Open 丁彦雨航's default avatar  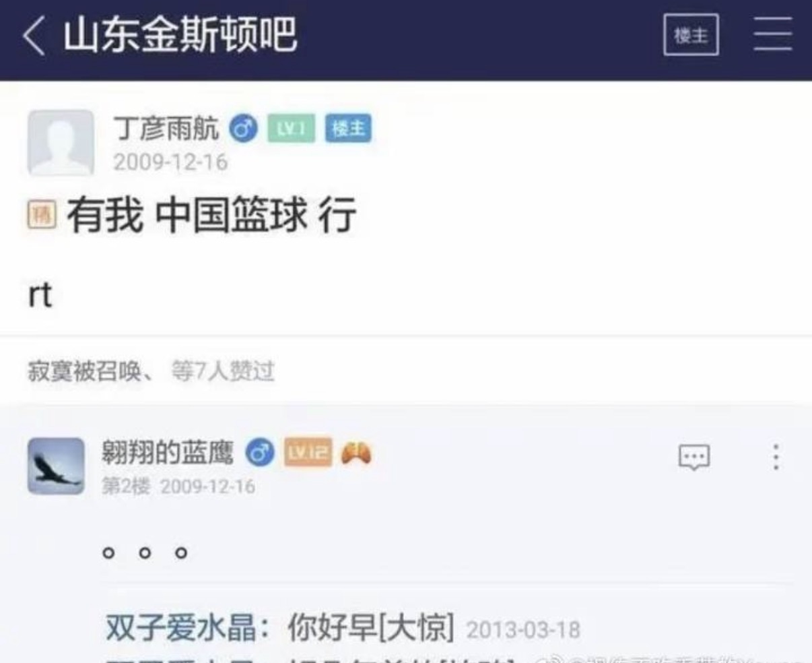61,144
